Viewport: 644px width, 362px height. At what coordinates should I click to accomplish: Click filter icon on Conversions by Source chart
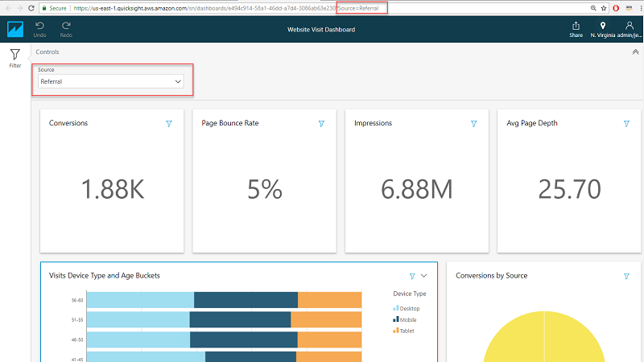[626, 276]
